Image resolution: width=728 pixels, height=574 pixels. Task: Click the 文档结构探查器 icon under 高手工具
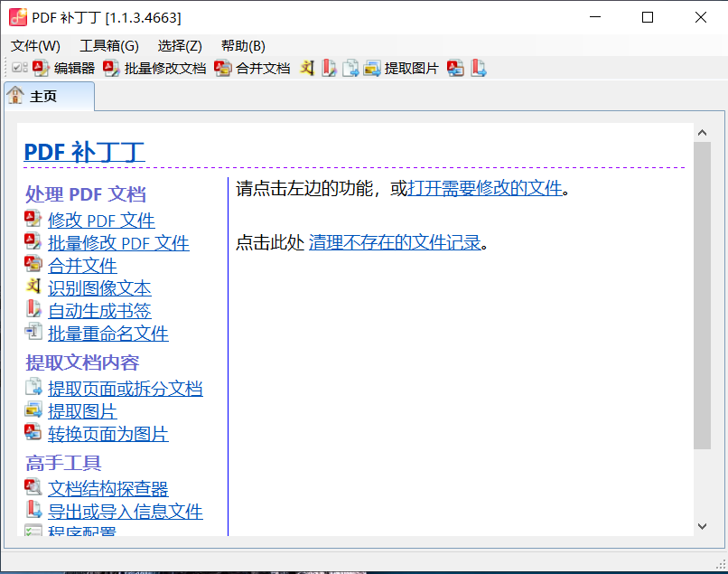point(33,488)
